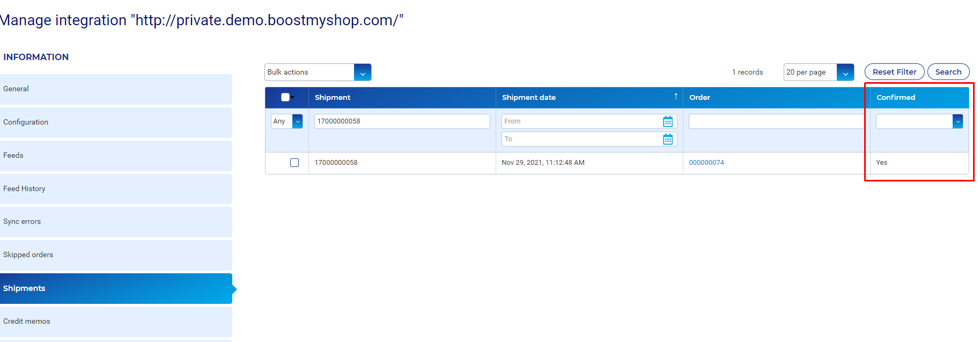Click the Shipment number filter field

[x=402, y=121]
